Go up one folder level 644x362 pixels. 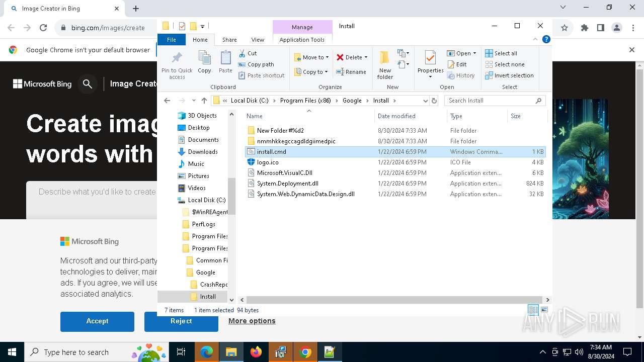(x=204, y=101)
